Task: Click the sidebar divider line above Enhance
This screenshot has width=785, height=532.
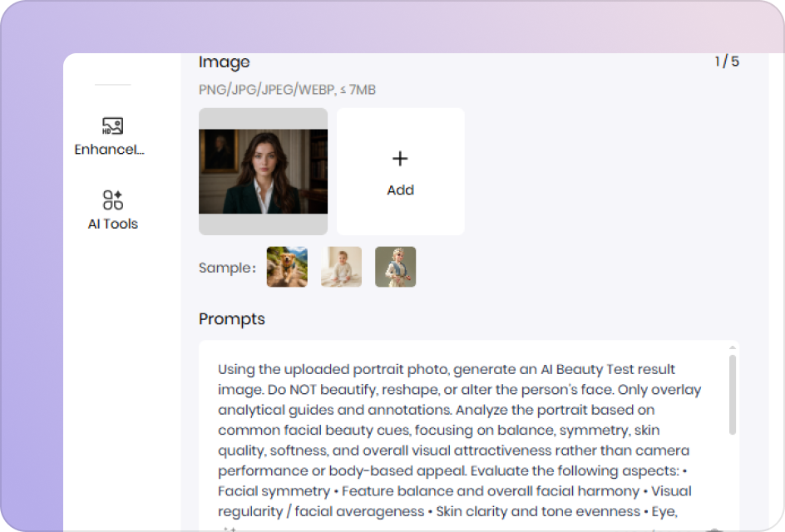Action: pos(112,85)
